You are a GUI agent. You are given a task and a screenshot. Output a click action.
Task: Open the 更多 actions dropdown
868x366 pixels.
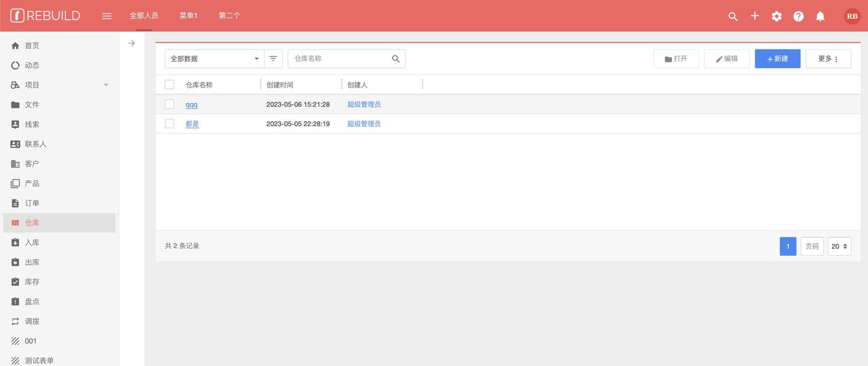coord(828,59)
